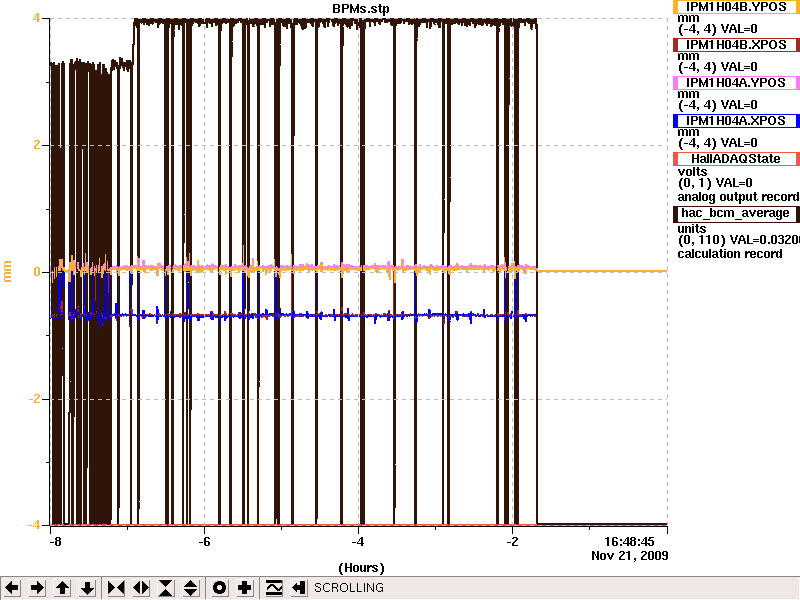Pan the graph right with the arrow button
The height and width of the screenshot is (600, 800).
click(x=37, y=588)
